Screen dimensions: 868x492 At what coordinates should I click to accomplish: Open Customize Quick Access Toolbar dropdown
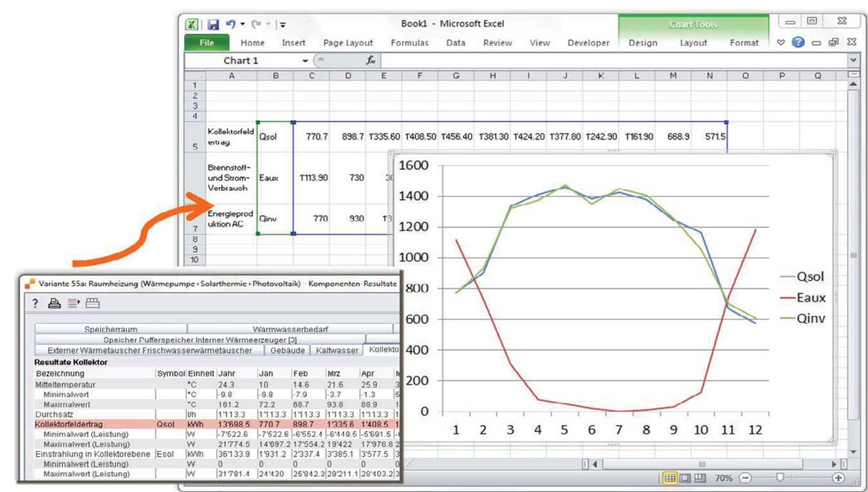[x=283, y=24]
